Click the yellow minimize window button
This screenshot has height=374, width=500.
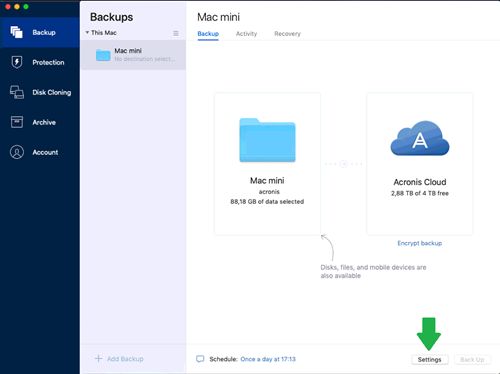(x=17, y=7)
